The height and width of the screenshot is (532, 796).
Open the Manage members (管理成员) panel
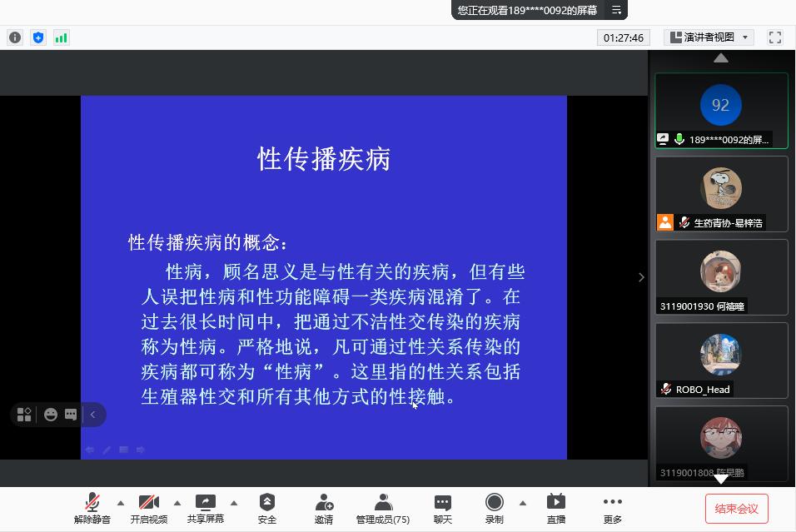click(383, 508)
